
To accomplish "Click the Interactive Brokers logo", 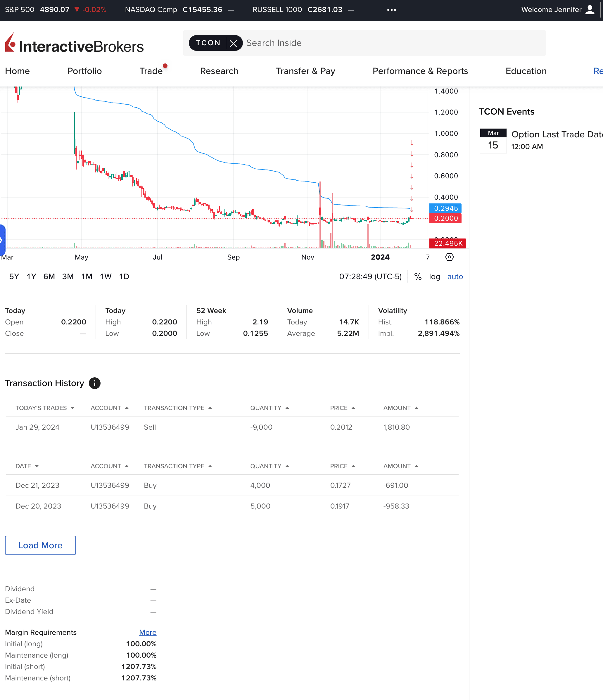I will click(74, 44).
